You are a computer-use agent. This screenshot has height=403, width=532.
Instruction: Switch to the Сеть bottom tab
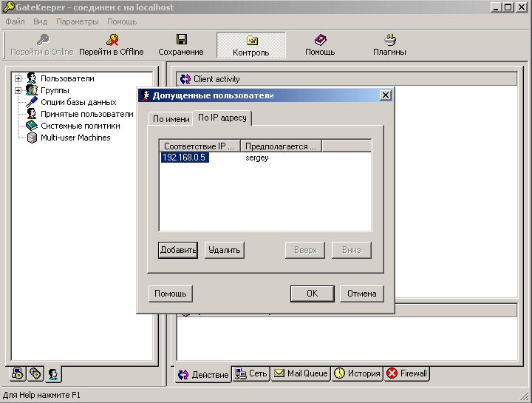[251, 373]
